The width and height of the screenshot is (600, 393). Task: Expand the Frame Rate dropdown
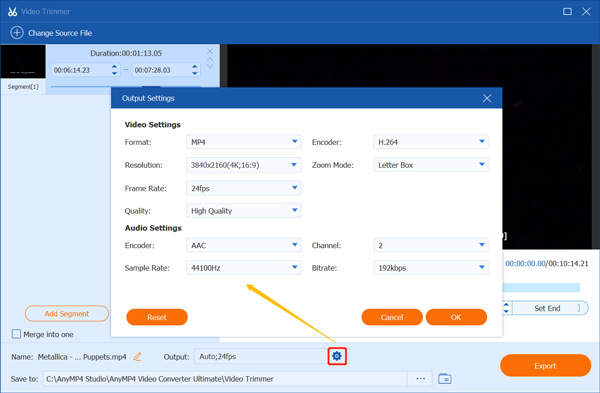pos(244,188)
